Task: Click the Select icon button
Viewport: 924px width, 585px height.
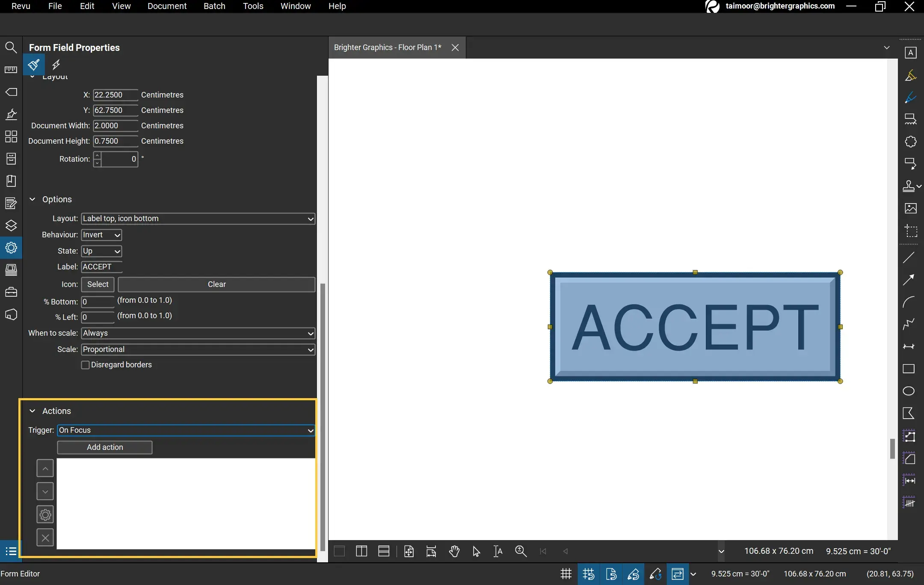Action: (98, 284)
